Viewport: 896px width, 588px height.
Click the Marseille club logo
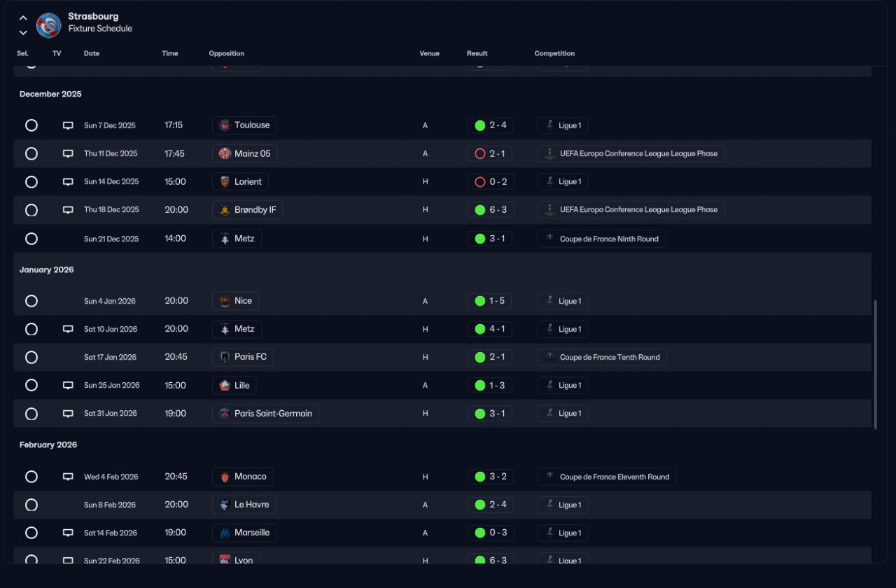[x=225, y=533]
